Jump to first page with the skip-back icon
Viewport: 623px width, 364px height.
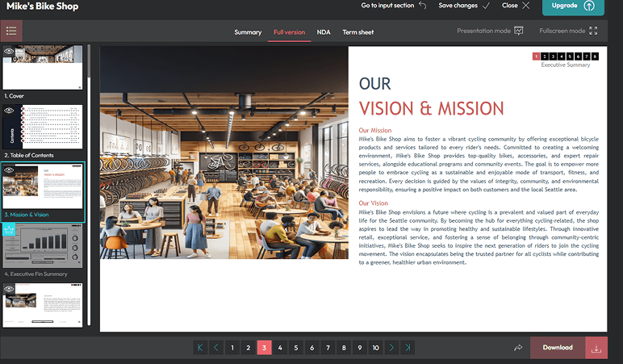tap(200, 348)
